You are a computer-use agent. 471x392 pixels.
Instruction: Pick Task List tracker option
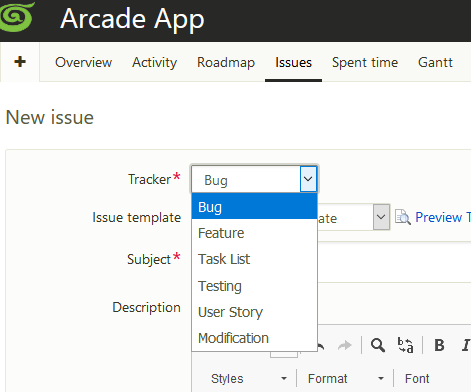click(254, 259)
